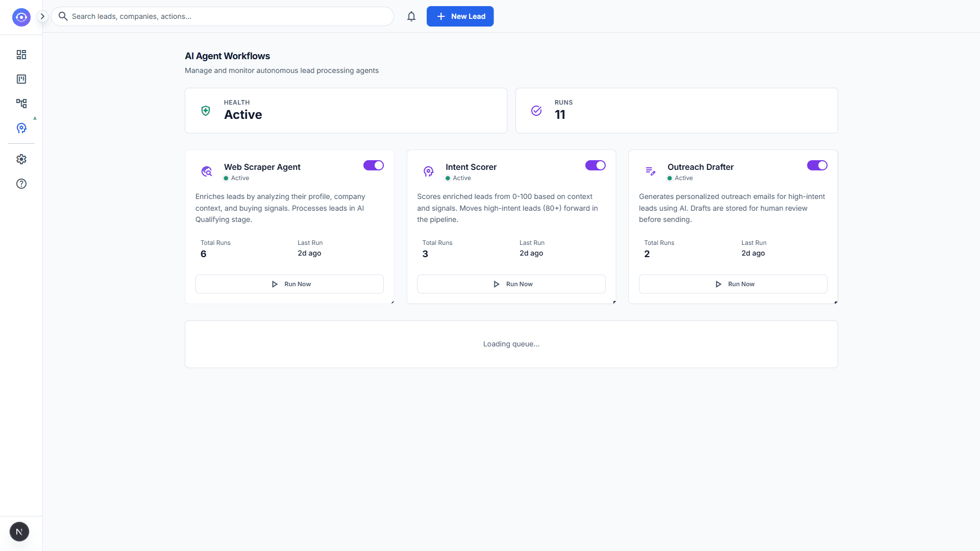
Task: Click the Health Active status text
Action: [243, 115]
